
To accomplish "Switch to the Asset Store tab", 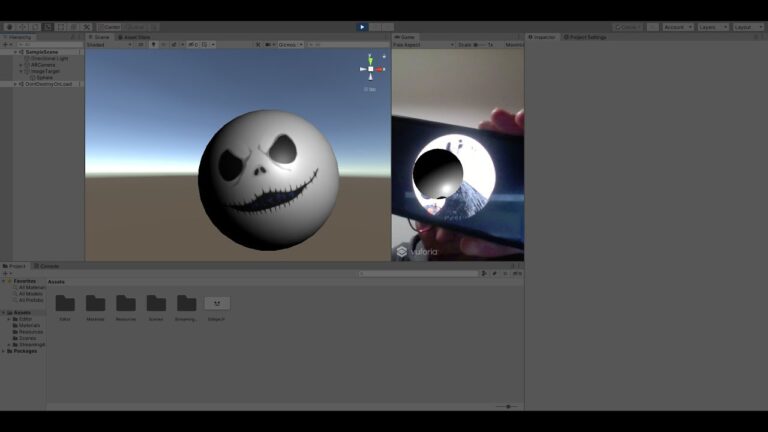I will click(134, 37).
